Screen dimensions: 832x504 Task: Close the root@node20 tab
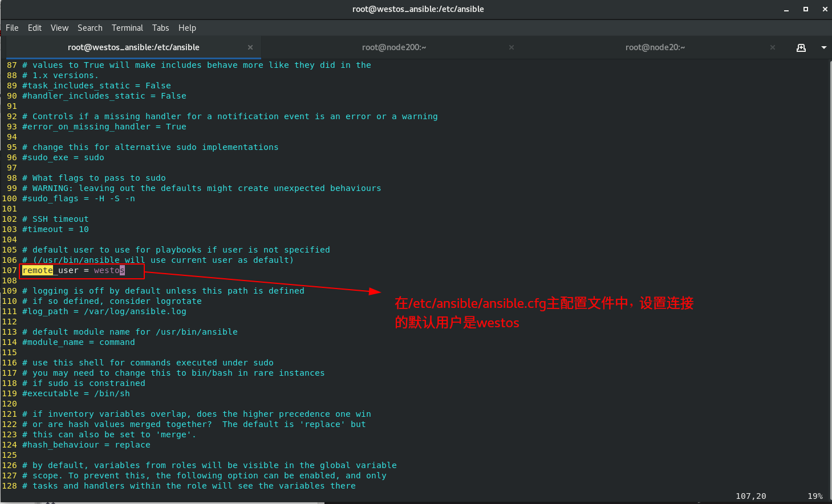coord(773,47)
